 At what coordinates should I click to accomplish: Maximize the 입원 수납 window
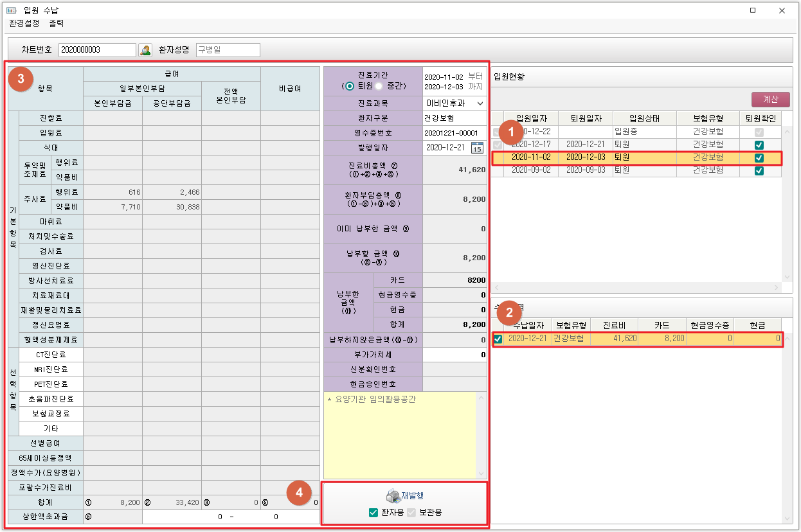click(x=753, y=10)
